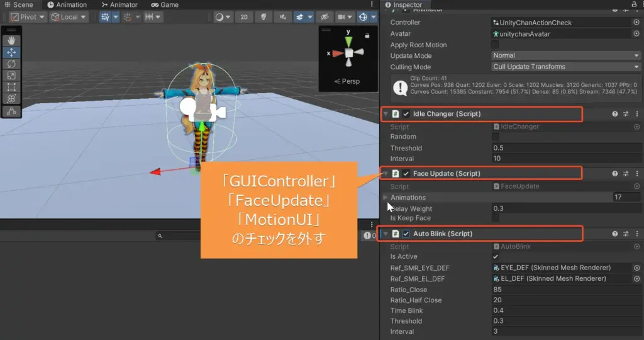Toggle the orientation gizmo lock
The image size is (644, 340).
point(367,36)
